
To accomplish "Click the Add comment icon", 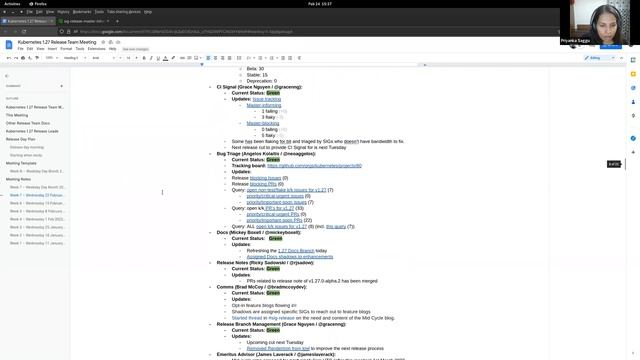I will point(189,58).
